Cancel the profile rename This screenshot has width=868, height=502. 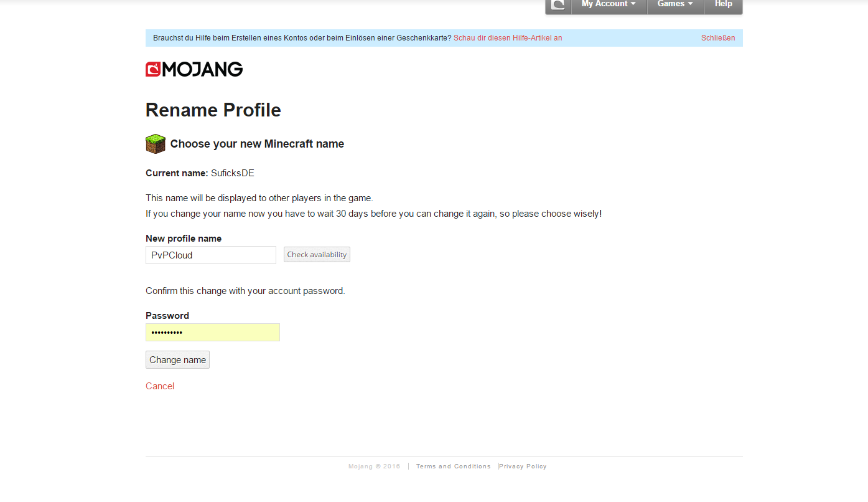pyautogui.click(x=160, y=386)
